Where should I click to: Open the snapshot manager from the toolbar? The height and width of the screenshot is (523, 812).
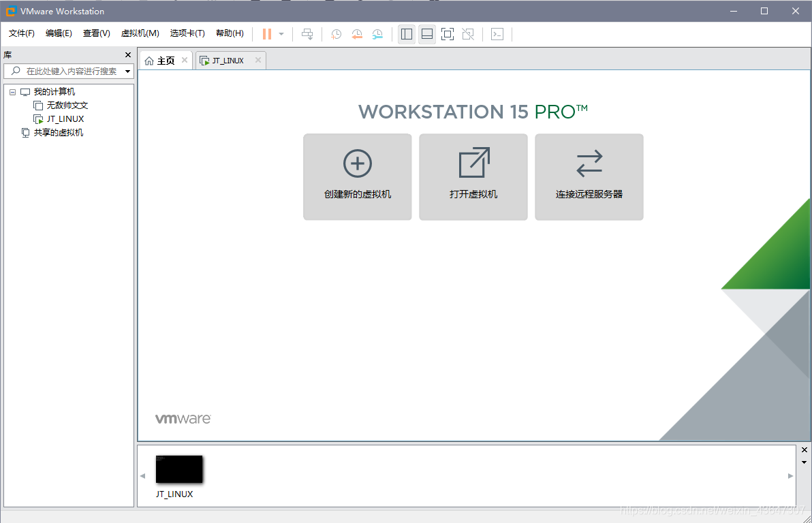tap(377, 34)
